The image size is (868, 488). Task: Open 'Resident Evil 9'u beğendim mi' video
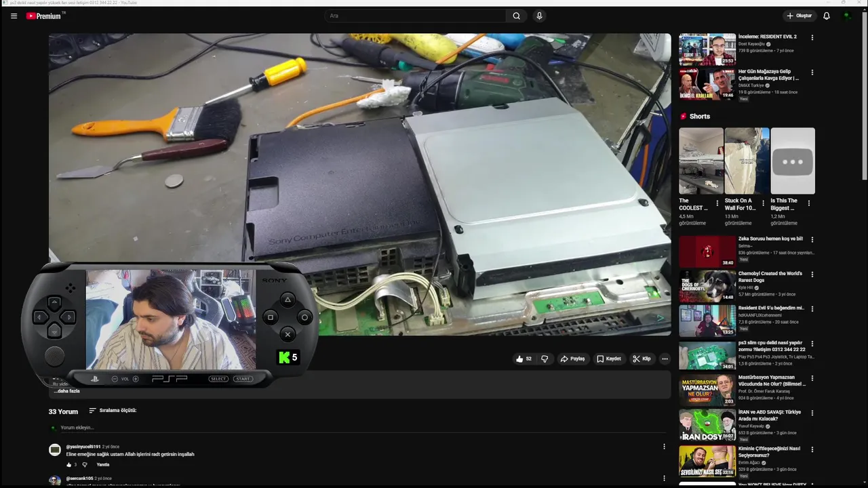pos(770,308)
